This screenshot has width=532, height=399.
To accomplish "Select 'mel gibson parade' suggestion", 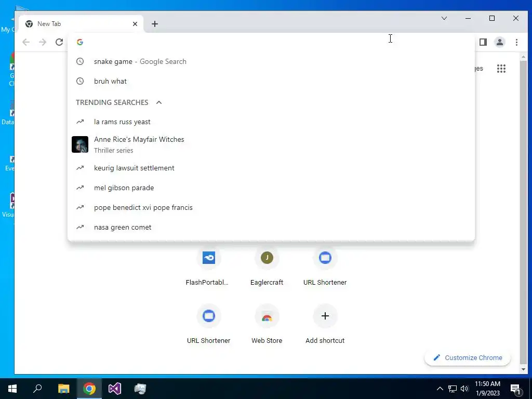I will (x=271, y=188).
